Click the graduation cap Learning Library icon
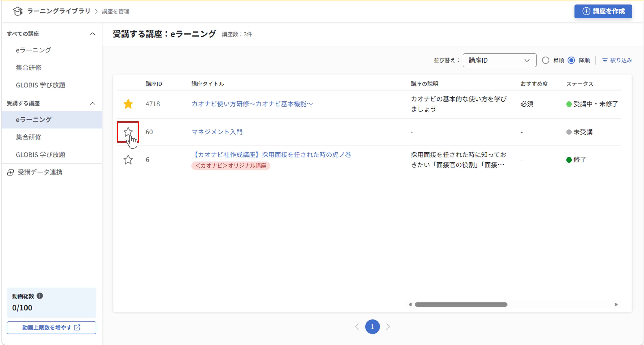Viewport: 644px width, 345px height. click(18, 11)
